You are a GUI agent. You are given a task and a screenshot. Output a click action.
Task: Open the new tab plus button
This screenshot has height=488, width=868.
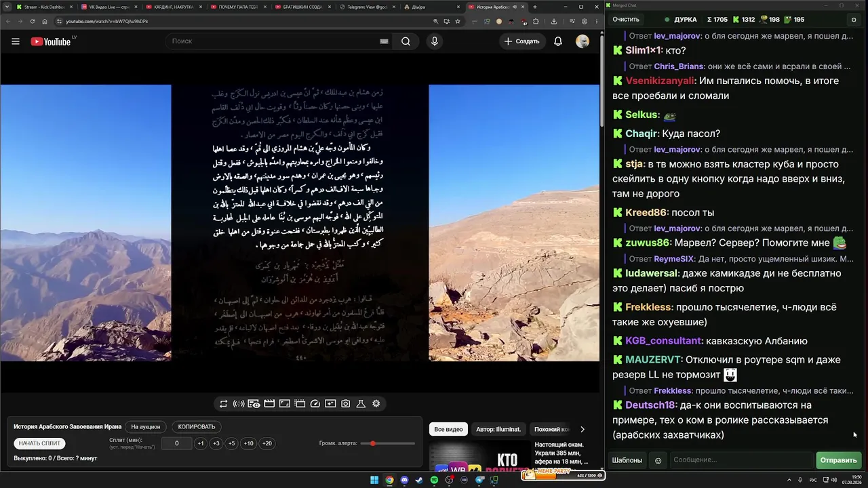535,7
